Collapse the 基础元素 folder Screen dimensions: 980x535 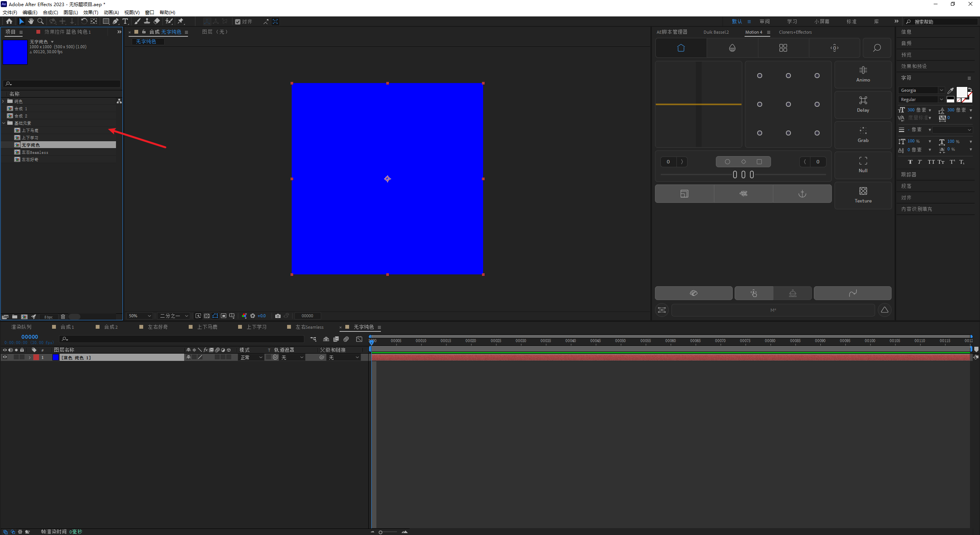(x=4, y=123)
